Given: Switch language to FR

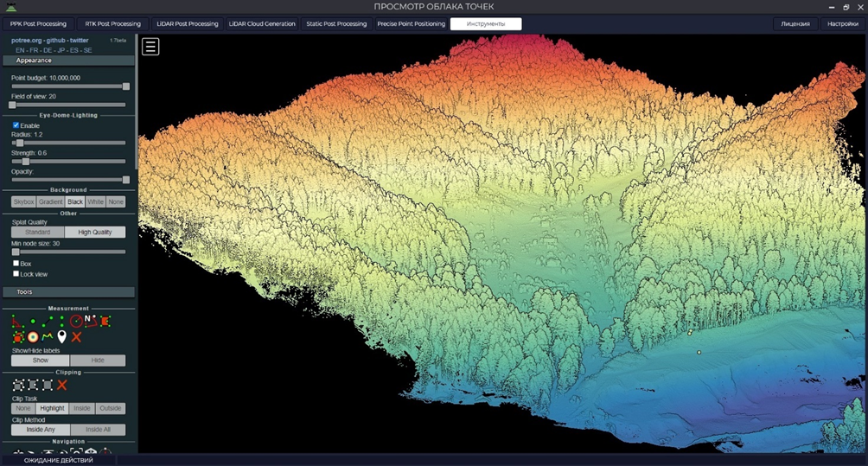Looking at the screenshot, I should pos(35,50).
